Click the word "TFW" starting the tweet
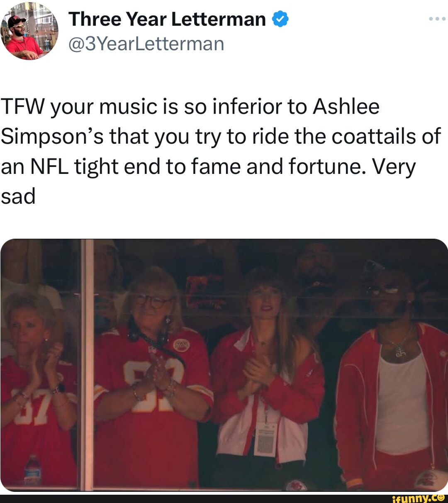448x503 pixels. 23,107
